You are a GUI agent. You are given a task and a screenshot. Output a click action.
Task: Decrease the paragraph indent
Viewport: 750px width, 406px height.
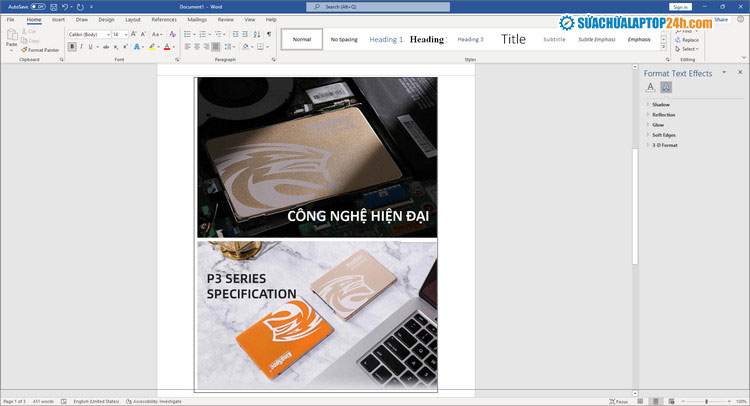coord(235,34)
